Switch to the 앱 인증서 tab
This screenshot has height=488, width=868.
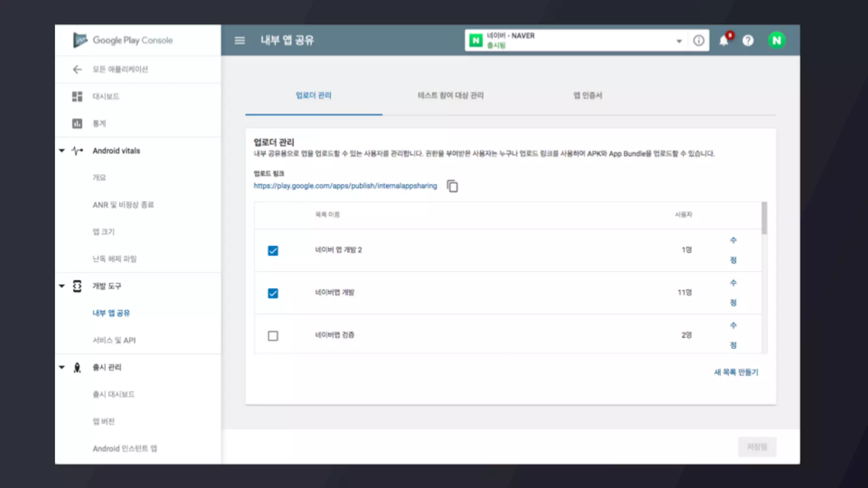(x=587, y=96)
